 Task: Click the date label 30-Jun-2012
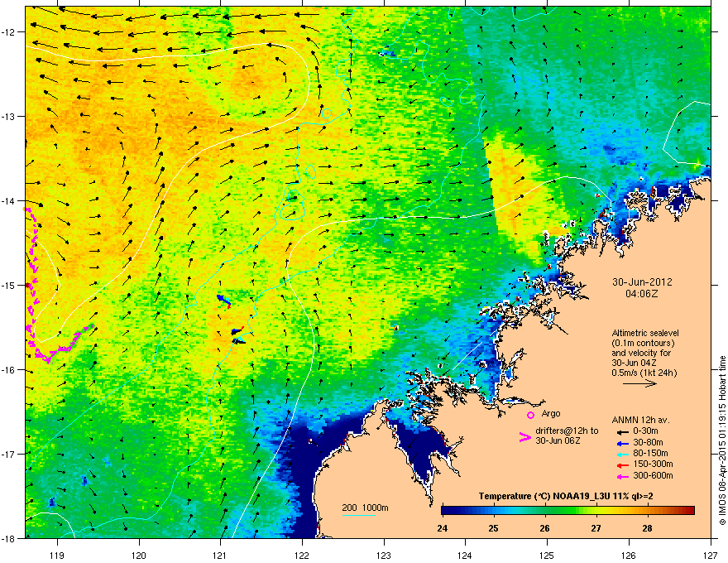coord(642,282)
